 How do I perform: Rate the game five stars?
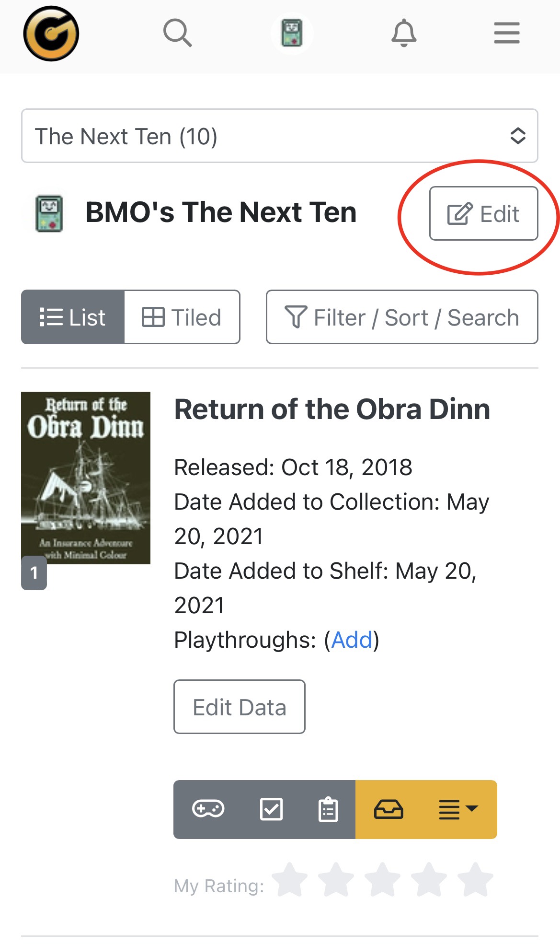coord(475,880)
